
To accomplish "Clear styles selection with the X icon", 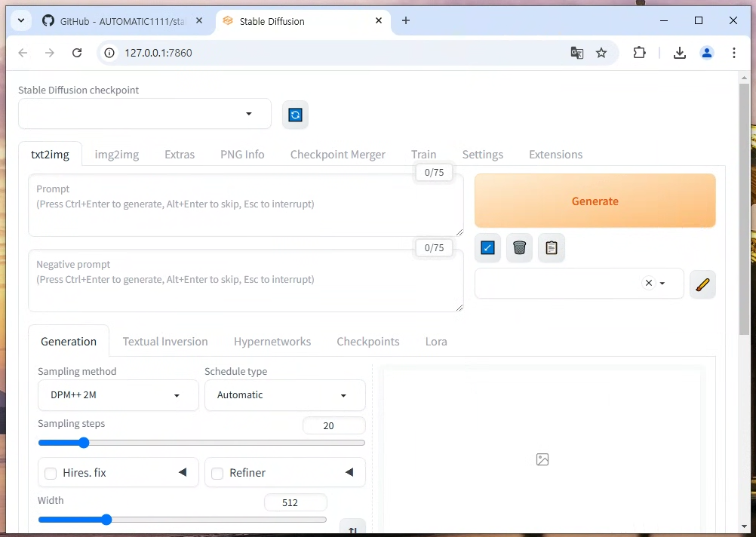I will point(648,283).
